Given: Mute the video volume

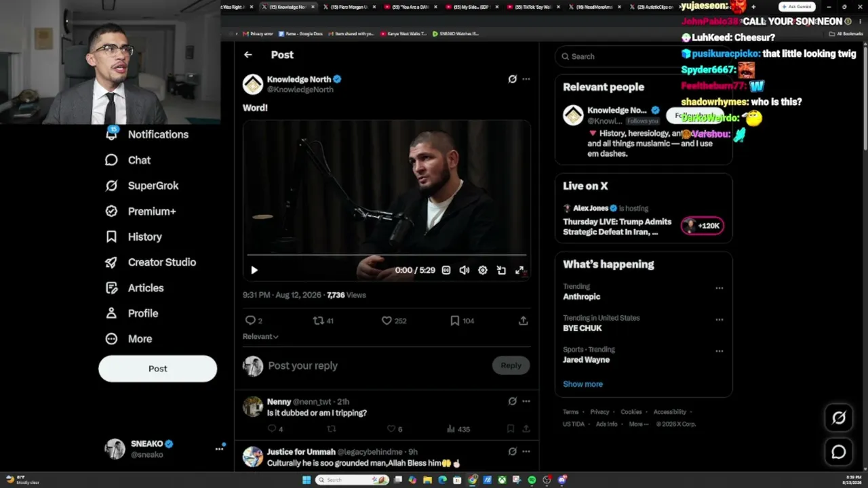Looking at the screenshot, I should (x=465, y=270).
